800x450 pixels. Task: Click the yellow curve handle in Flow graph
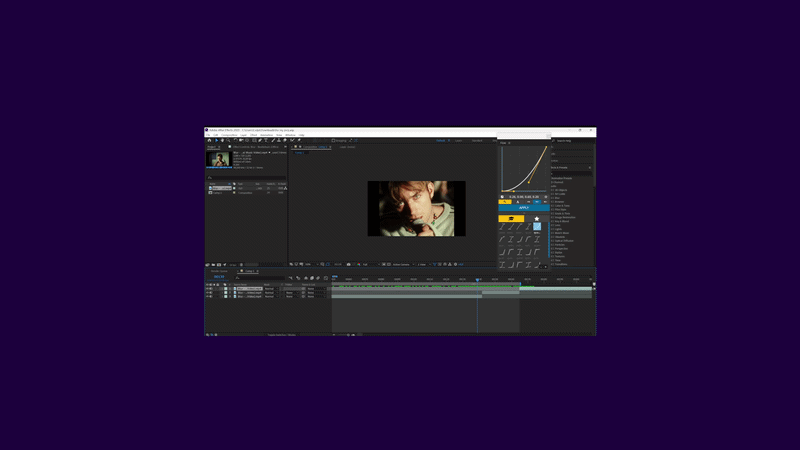[x=529, y=183]
